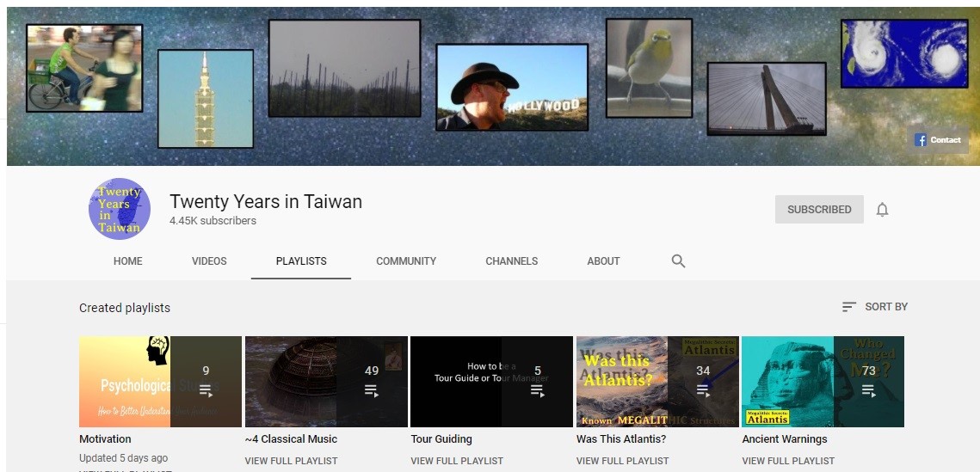Screen dimensions: 980x472
Task: Click the Facebook Contact link in banner
Action: [x=938, y=140]
